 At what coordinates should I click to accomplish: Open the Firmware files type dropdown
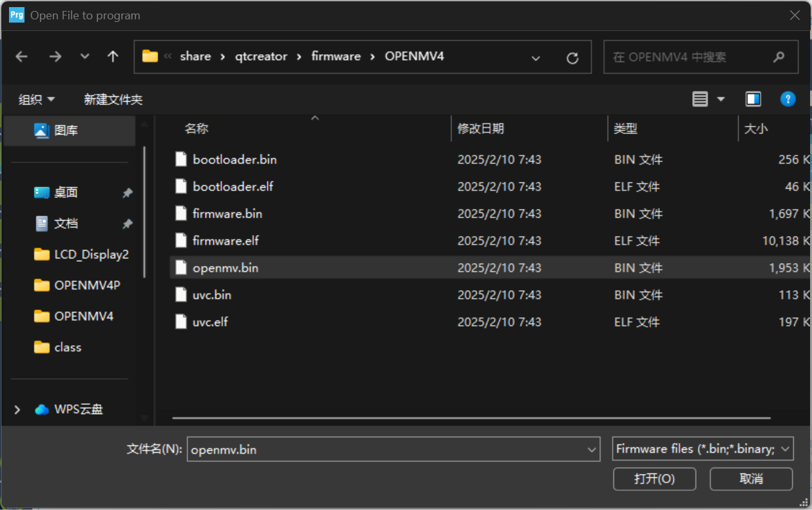(702, 449)
